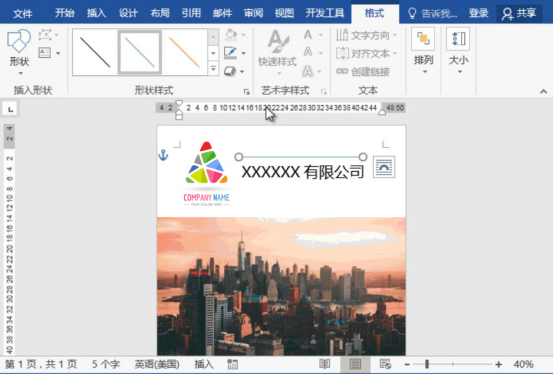Open Text Effects dropdown arrow
This screenshot has width=554, height=375.
(x=319, y=71)
